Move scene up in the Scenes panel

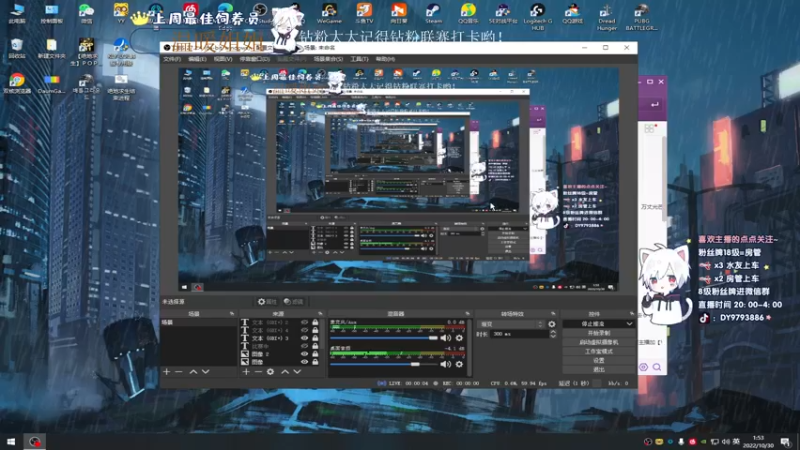(x=193, y=372)
